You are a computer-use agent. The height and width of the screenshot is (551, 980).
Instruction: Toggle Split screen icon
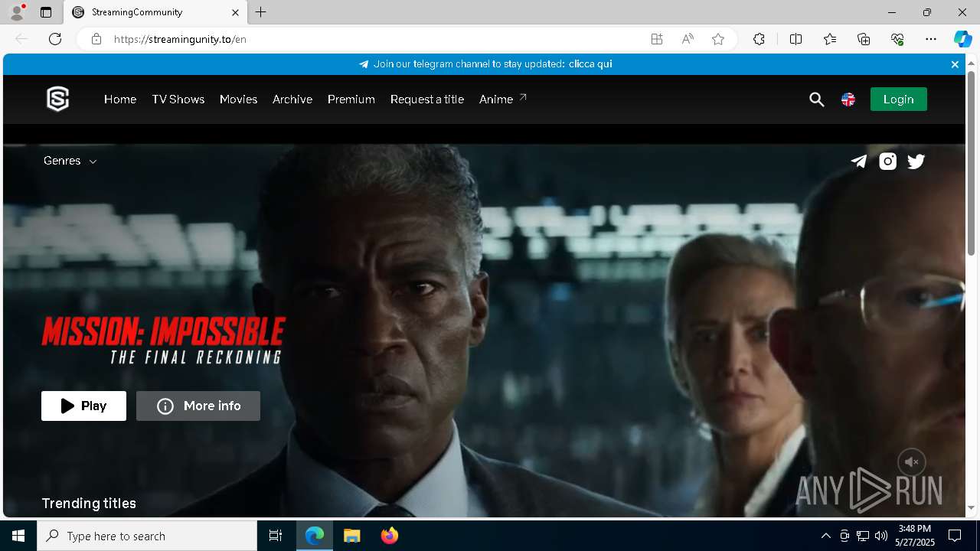pos(795,39)
